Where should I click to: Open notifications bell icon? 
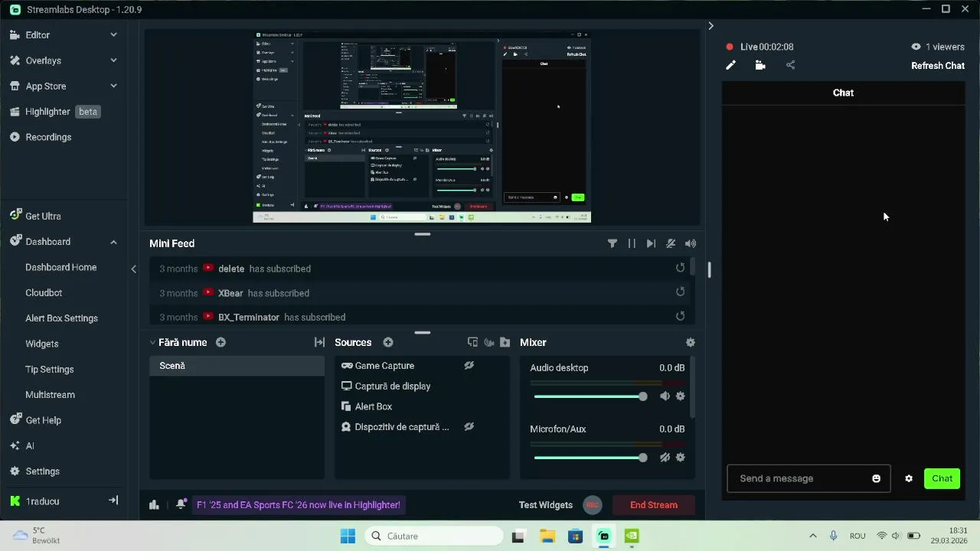pos(181,504)
